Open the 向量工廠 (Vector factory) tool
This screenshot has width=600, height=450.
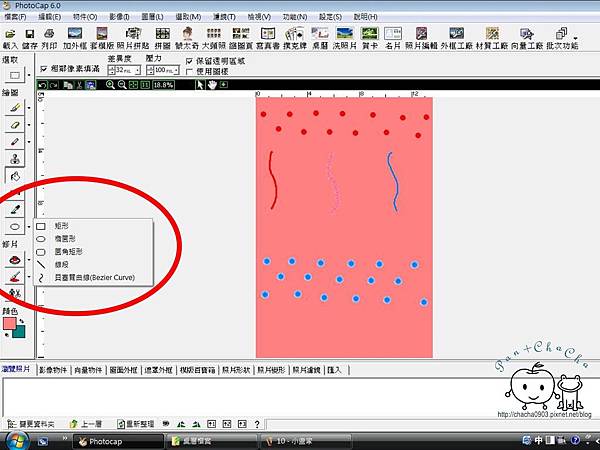coord(527,38)
